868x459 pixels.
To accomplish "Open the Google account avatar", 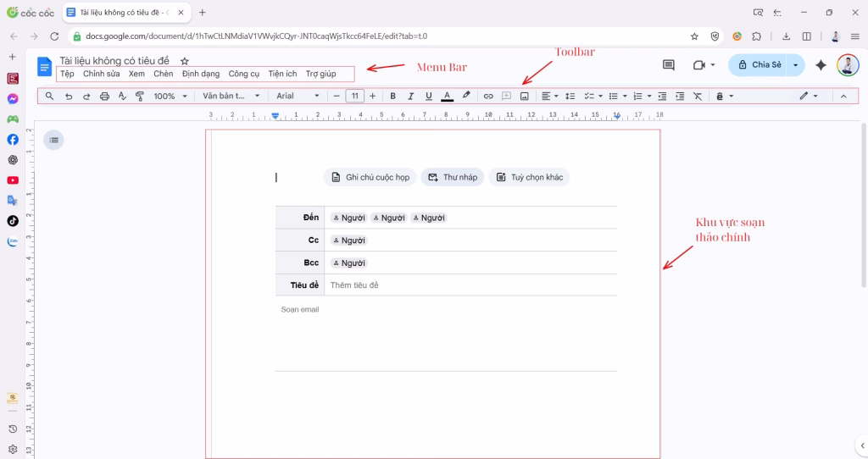I will click(x=848, y=64).
